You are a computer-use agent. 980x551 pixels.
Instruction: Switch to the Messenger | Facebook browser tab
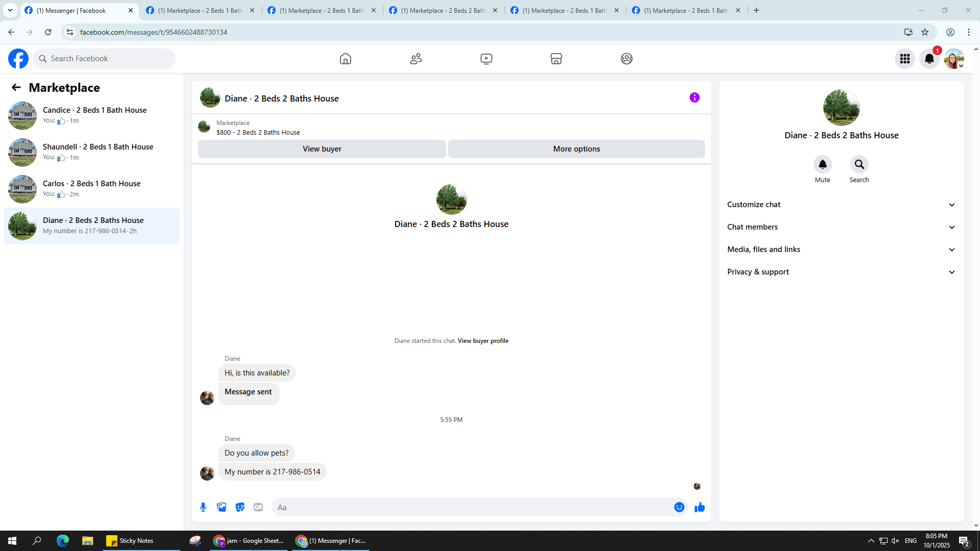(x=79, y=10)
